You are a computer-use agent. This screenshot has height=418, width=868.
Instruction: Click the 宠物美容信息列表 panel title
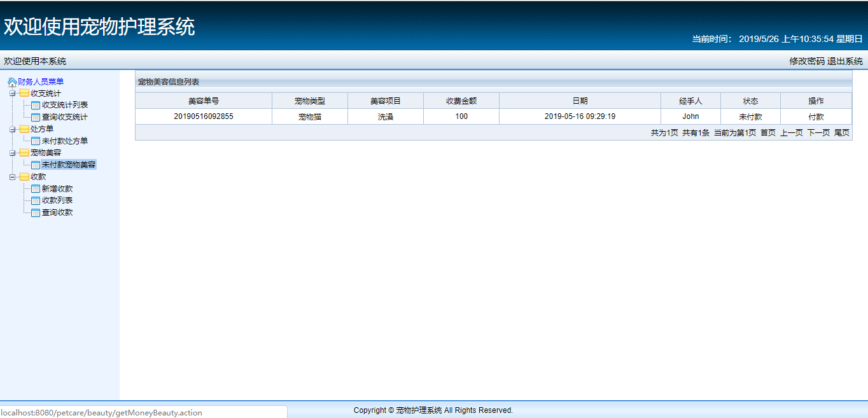pos(169,82)
